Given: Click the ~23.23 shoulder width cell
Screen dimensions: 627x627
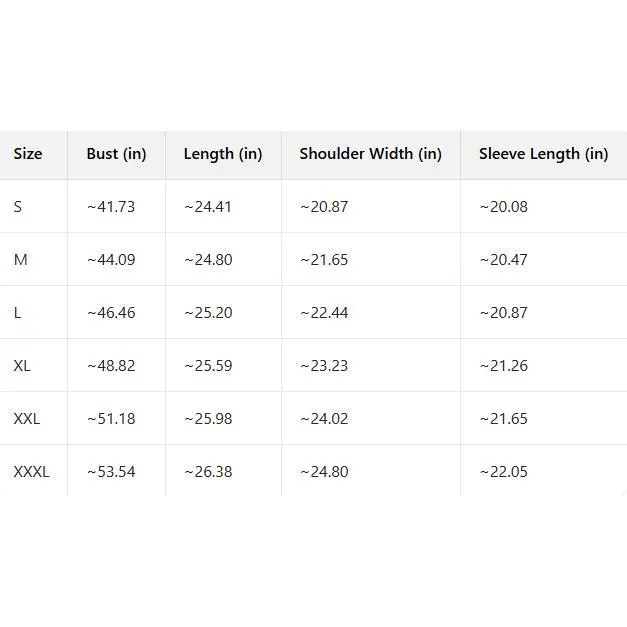Looking at the screenshot, I should click(324, 366).
